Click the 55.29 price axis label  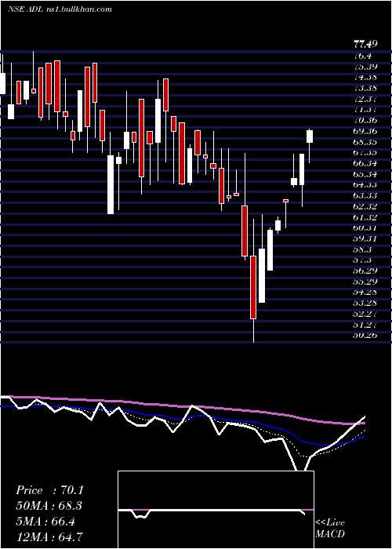coord(365,282)
